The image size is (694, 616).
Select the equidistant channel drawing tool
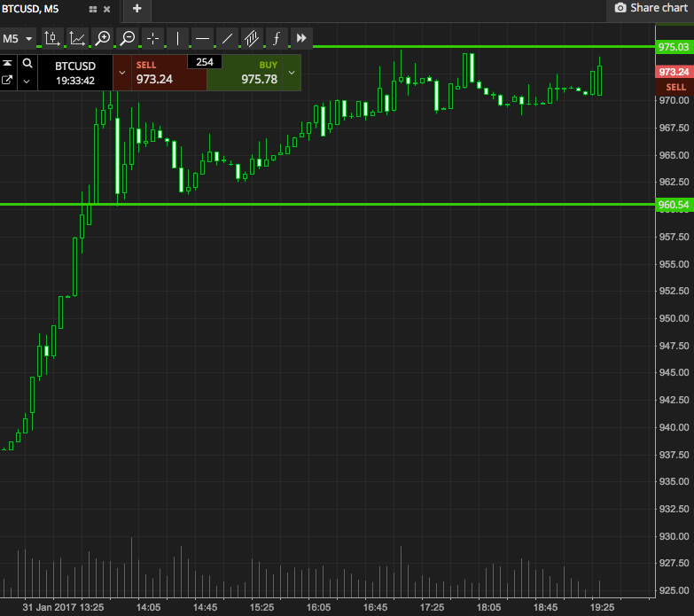coord(252,38)
